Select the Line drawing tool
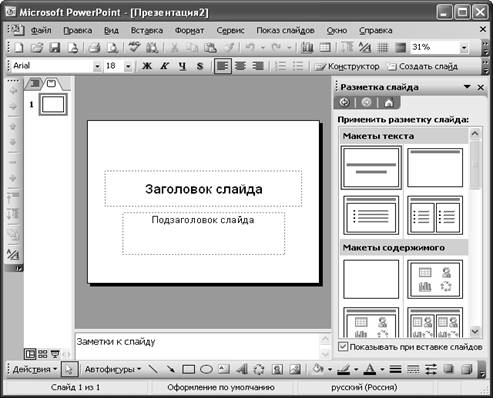The width and height of the screenshot is (493, 398). click(153, 369)
